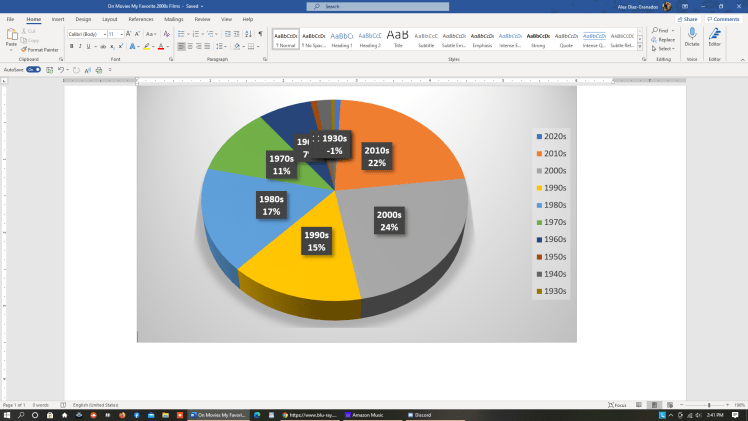The height and width of the screenshot is (421, 748).
Task: Open the font name dropdown Calibri (Body)
Action: (86, 34)
